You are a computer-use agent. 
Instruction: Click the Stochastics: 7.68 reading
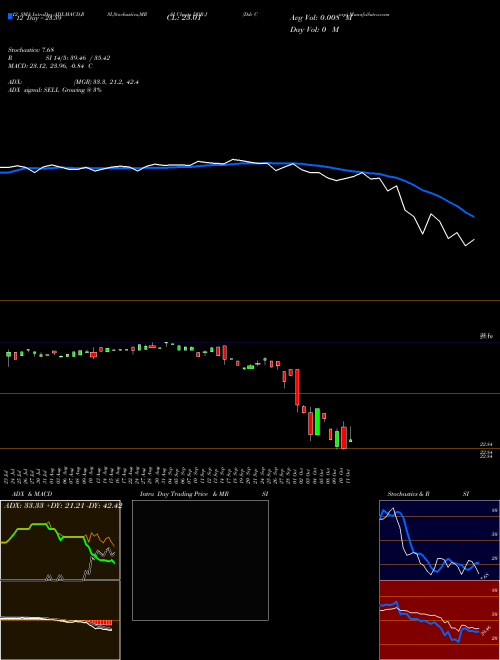(31, 50)
